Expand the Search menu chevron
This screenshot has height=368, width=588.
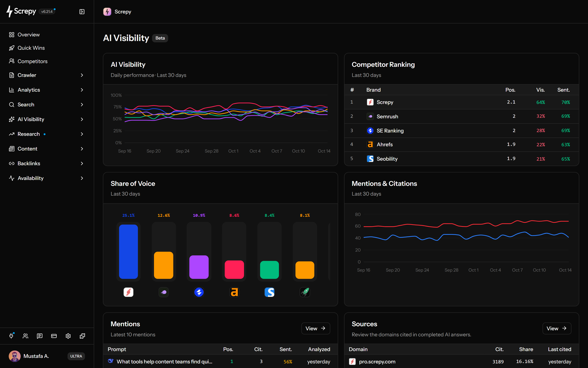point(82,105)
